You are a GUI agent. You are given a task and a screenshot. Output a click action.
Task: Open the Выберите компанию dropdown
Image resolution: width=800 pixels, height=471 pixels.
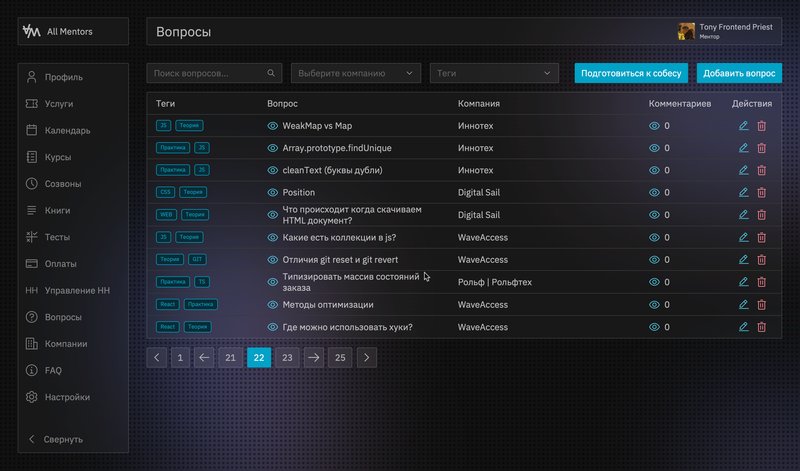[356, 73]
